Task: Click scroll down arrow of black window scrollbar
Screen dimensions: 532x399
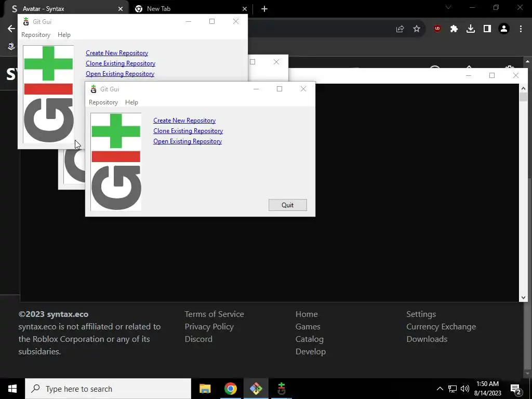Action: click(x=523, y=298)
